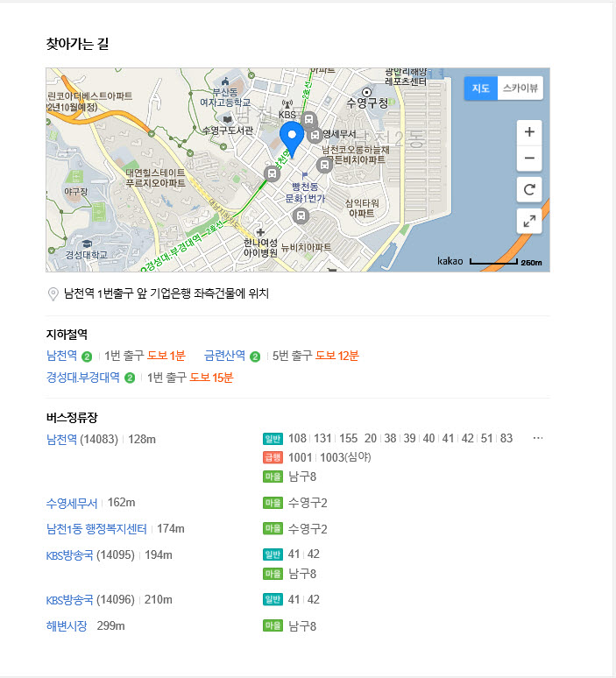This screenshot has height=678, width=616.
Task: Click the 경성대학교 graduation cap icon
Action: pos(87,244)
